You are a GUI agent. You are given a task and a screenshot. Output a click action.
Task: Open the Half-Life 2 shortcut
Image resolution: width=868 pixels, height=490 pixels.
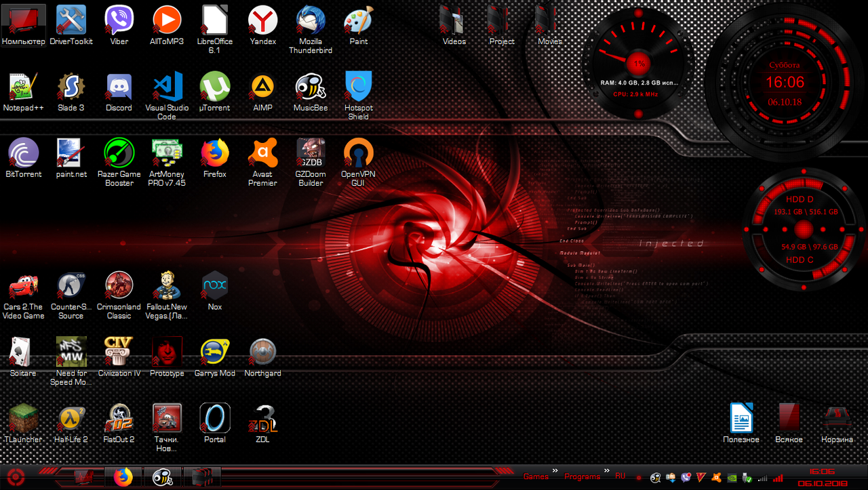(71, 424)
